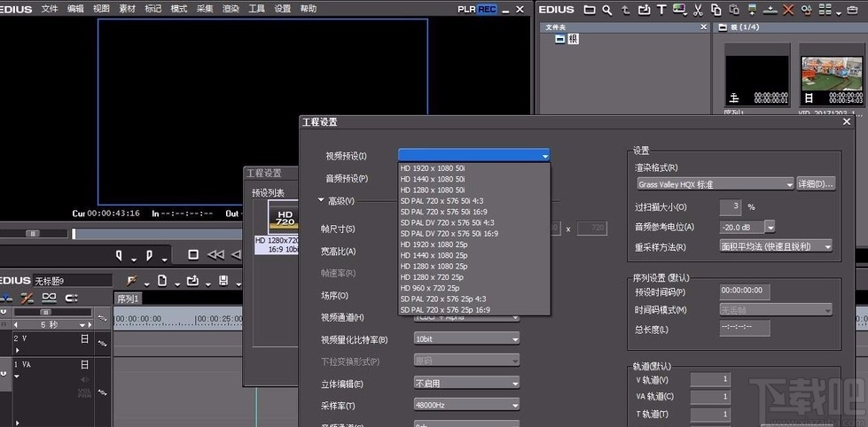The width and height of the screenshot is (868, 427).
Task: Open the 视频量化比特率 10bit dropdown
Action: click(466, 339)
